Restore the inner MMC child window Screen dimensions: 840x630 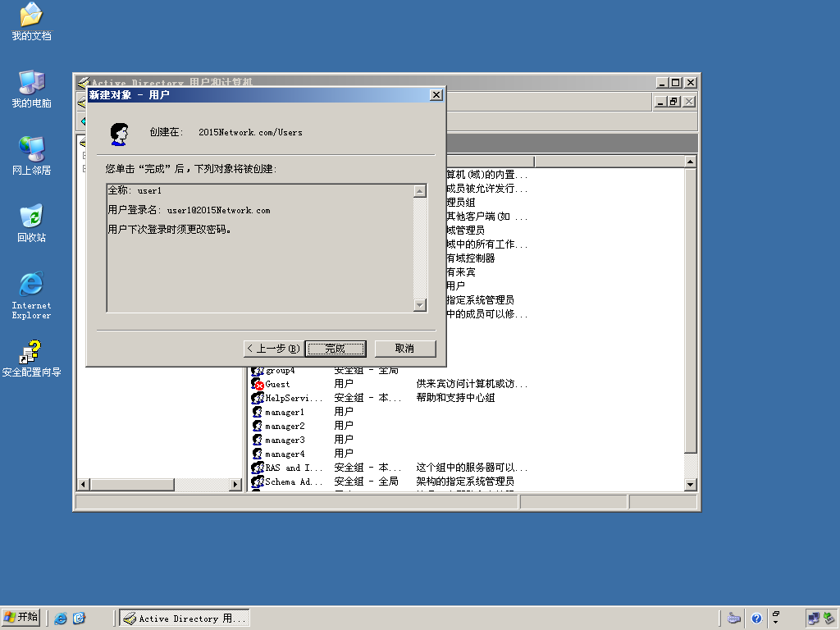674,101
